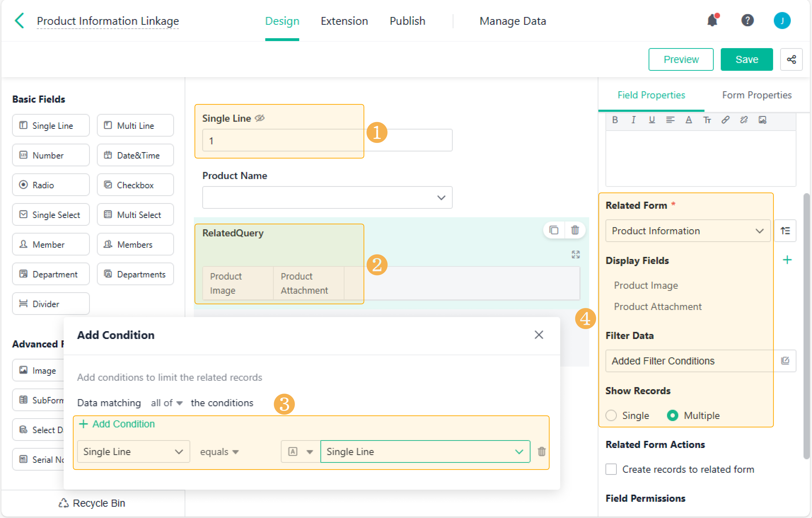The image size is (812, 518).
Task: Click the share icon beside Save
Action: click(x=791, y=59)
